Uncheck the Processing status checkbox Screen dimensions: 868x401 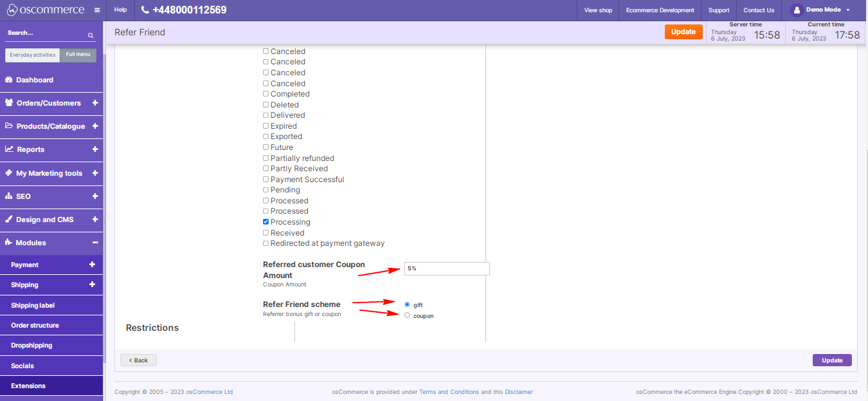tap(266, 222)
